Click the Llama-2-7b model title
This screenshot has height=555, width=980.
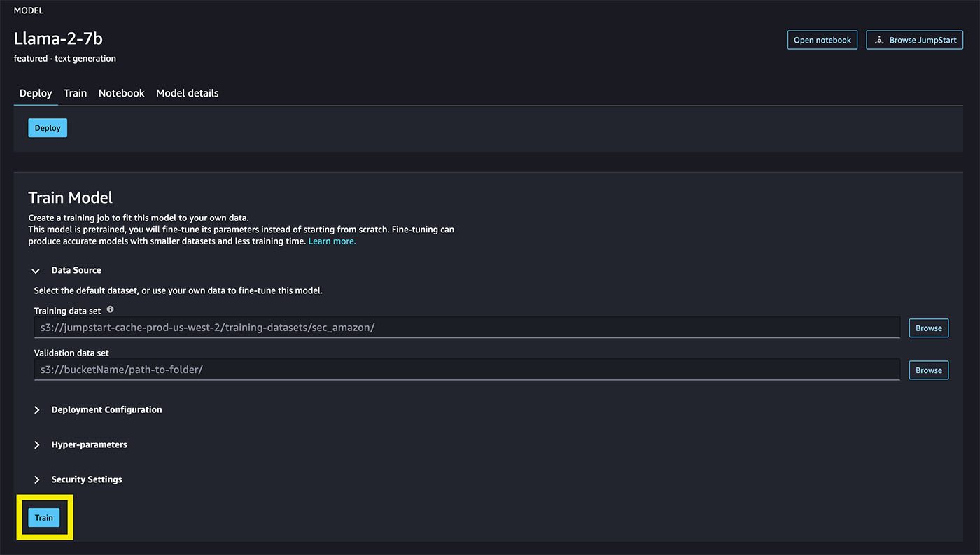58,38
